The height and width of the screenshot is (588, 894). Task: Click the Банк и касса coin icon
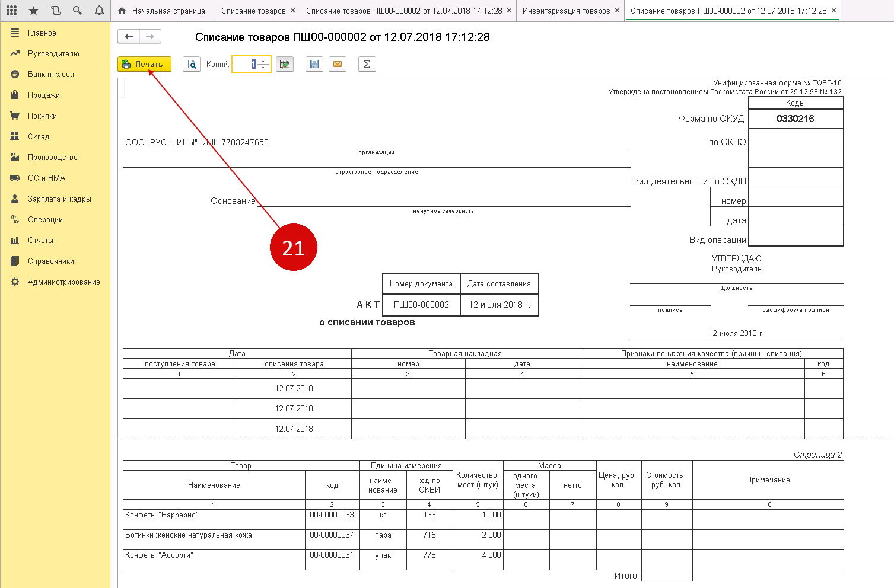pos(15,75)
